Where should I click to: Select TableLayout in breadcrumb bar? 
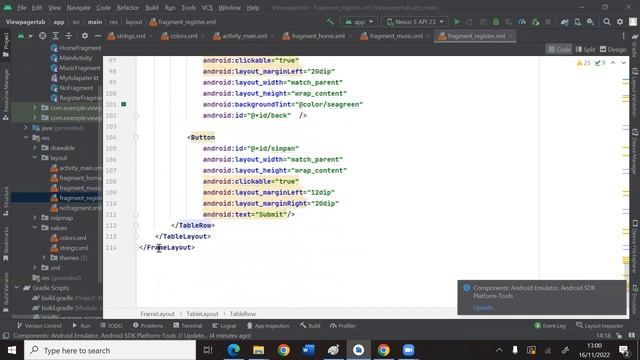coord(202,314)
